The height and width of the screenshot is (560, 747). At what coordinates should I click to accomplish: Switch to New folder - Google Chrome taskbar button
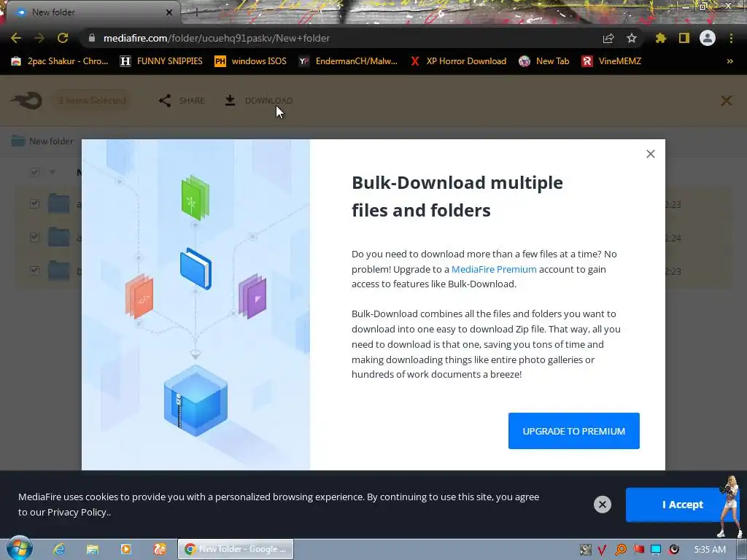pyautogui.click(x=236, y=549)
